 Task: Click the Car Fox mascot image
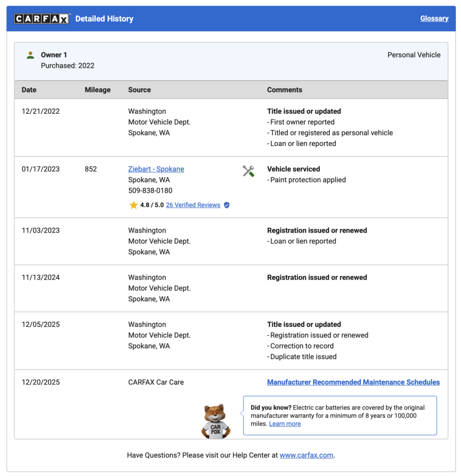tap(216, 421)
